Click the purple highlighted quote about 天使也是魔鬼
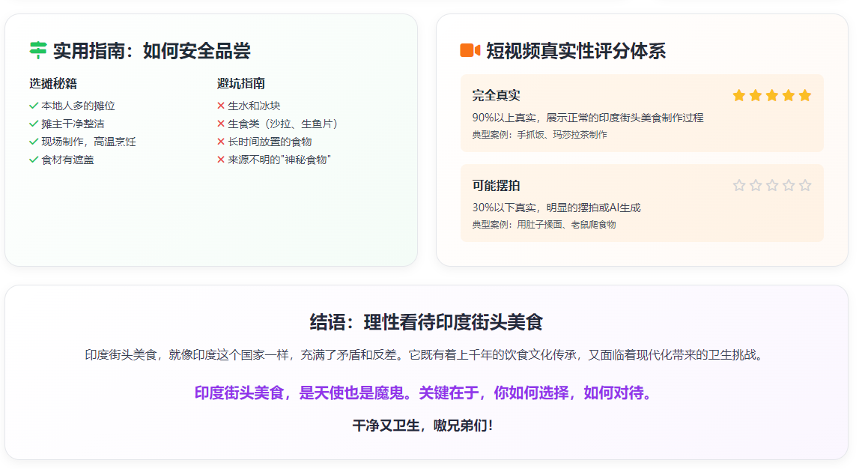 (423, 393)
